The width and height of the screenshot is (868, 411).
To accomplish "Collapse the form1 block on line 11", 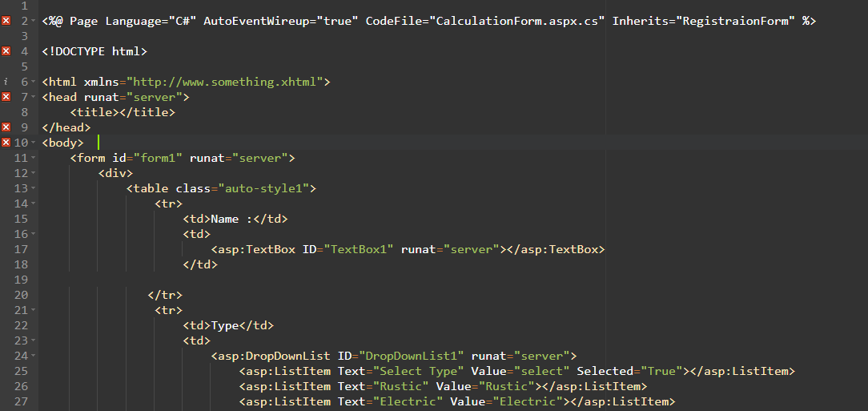I will click(34, 158).
